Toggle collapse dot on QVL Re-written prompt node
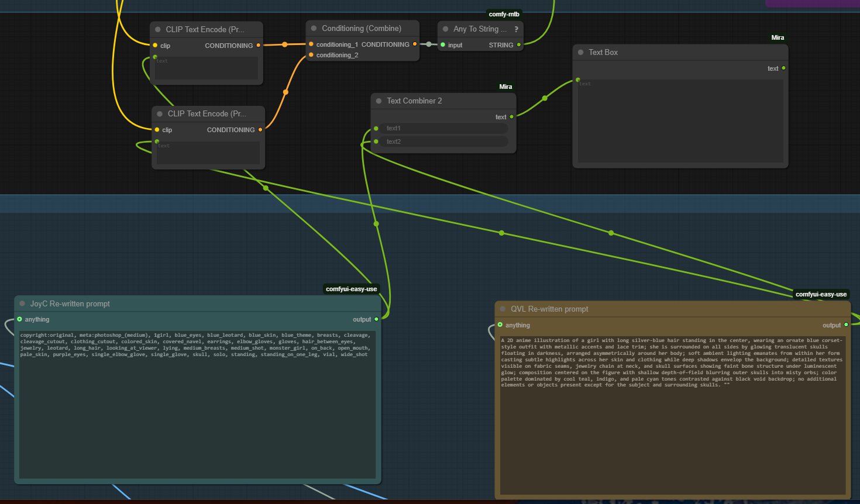Image resolution: width=860 pixels, height=504 pixels. (503, 309)
